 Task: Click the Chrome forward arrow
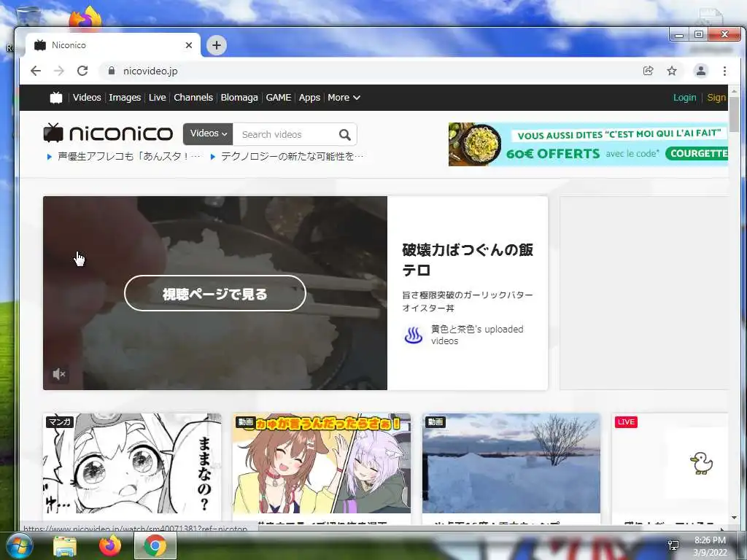58,71
